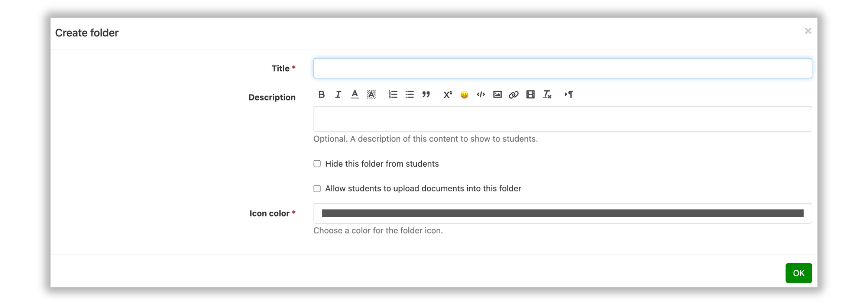The height and width of the screenshot is (305, 868).
Task: Open the text background color picker
Action: click(x=371, y=94)
